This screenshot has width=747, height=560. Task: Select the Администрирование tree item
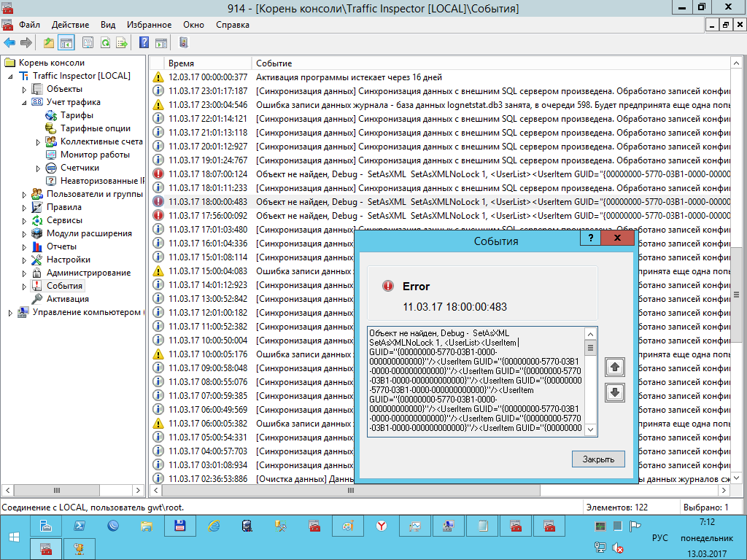pos(88,273)
